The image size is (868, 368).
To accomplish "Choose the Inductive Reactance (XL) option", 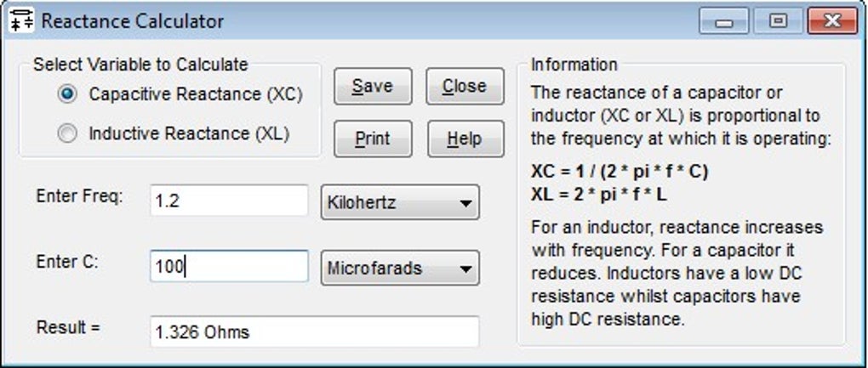I will (68, 133).
